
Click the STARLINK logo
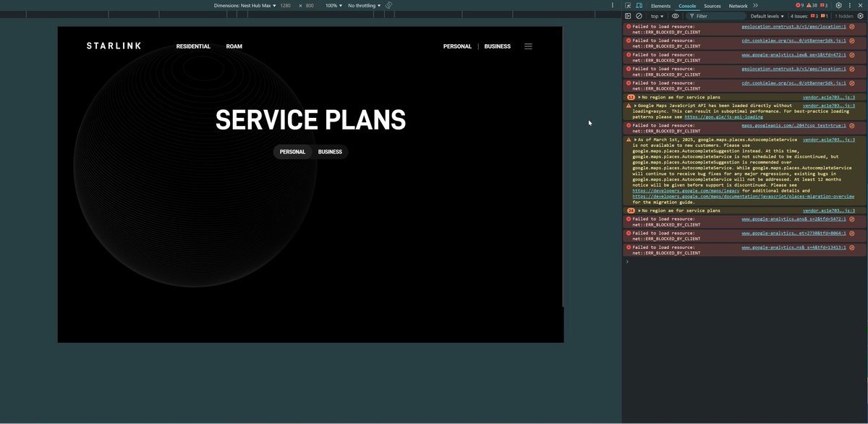tap(114, 46)
